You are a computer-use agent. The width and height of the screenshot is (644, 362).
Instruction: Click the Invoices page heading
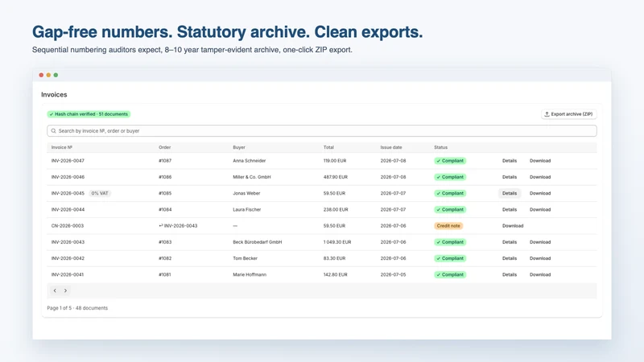pos(54,95)
